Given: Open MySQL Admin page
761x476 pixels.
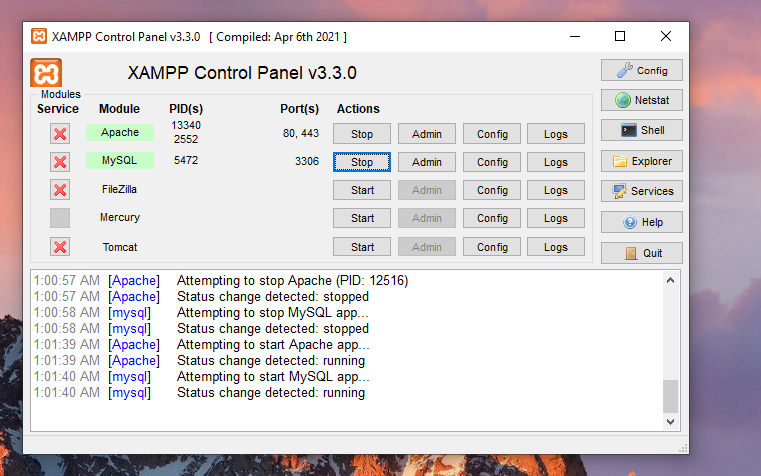Looking at the screenshot, I should pyautogui.click(x=427, y=162).
